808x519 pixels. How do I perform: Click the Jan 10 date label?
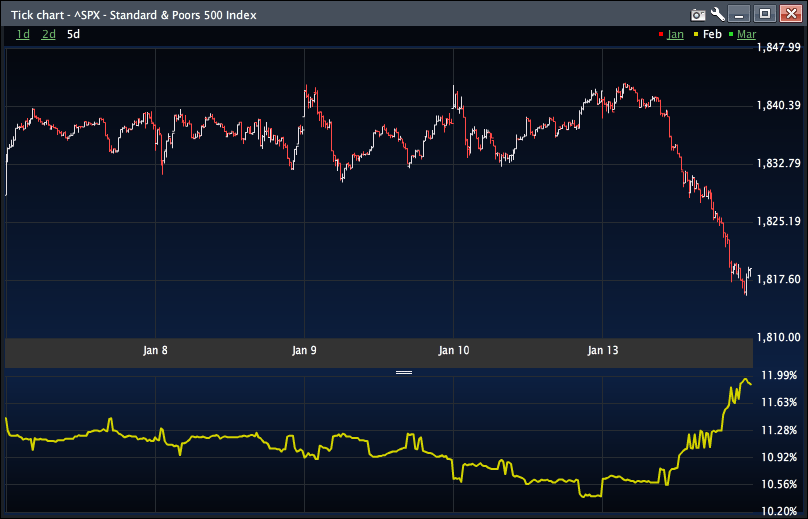click(454, 351)
